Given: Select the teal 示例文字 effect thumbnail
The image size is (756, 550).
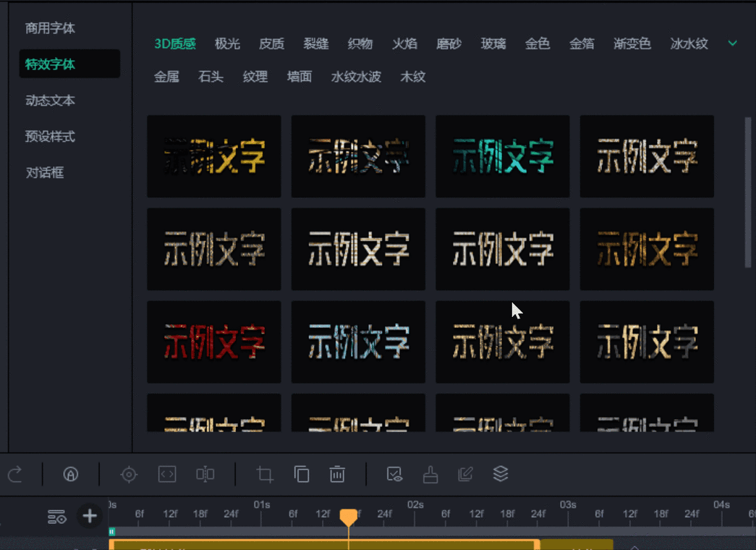Looking at the screenshot, I should [x=502, y=156].
